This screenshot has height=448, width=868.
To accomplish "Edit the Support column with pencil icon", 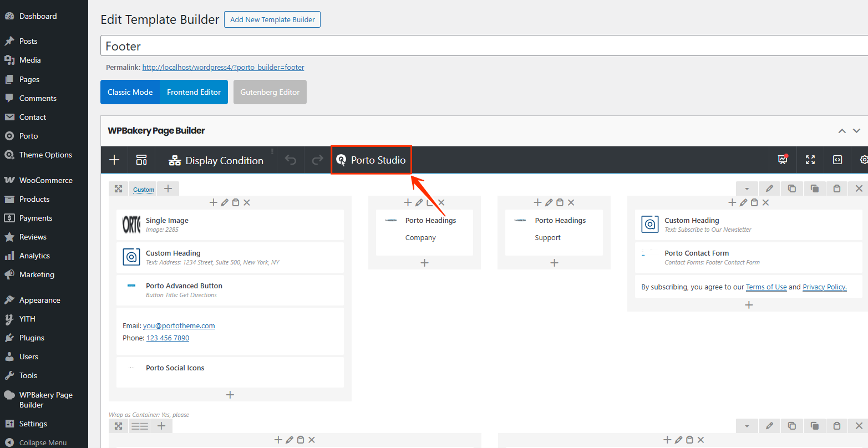I will pos(549,203).
